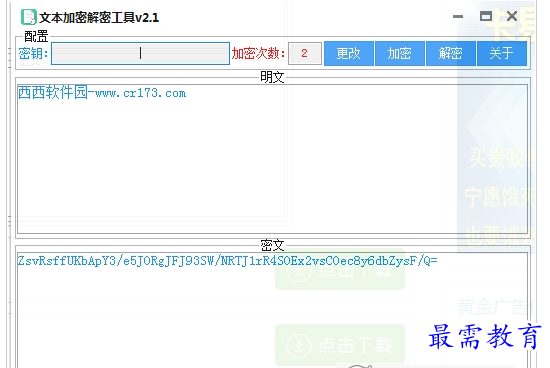
Task: Minimize the encryption tool window
Action: click(x=458, y=16)
